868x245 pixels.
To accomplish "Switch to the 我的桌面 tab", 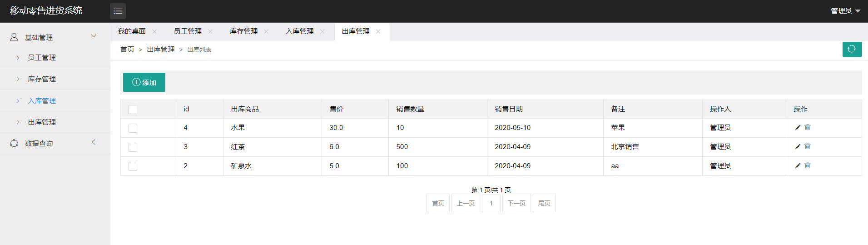I will point(132,31).
